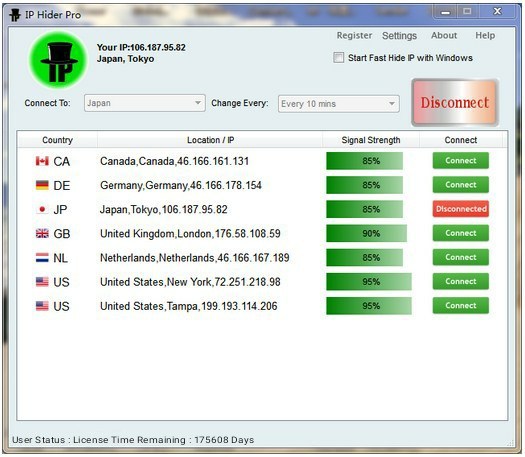
Task: Sort by the Signal Strength column header
Action: pos(371,140)
